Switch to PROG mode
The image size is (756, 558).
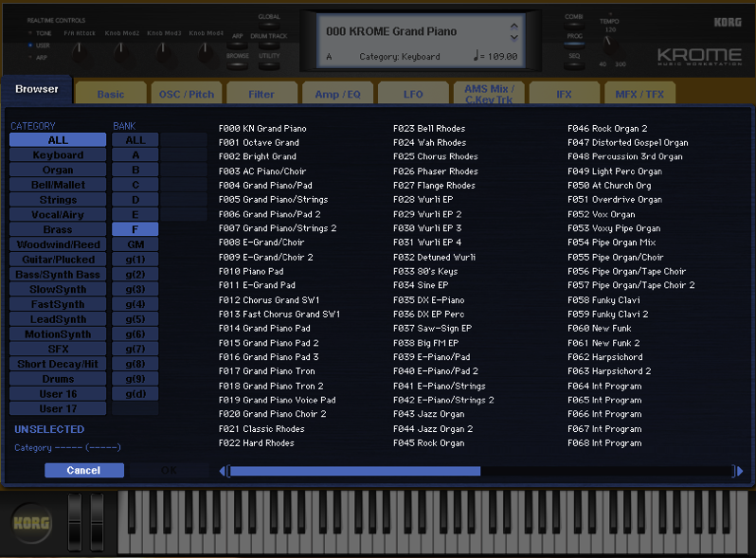(x=574, y=45)
